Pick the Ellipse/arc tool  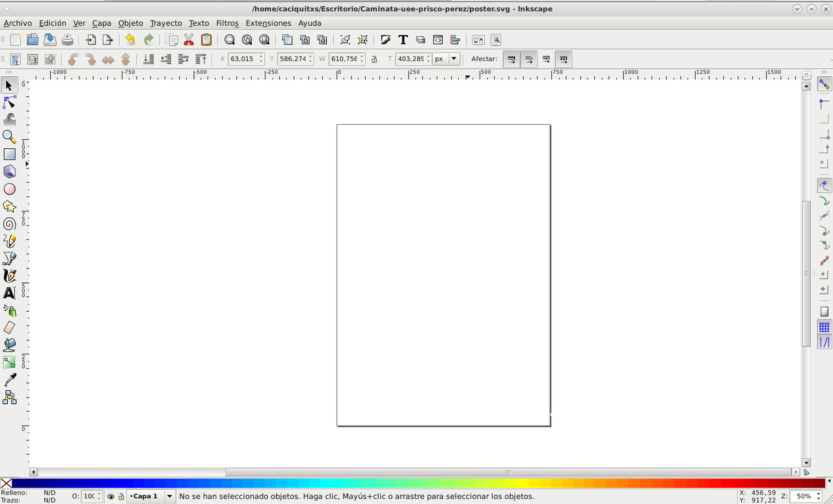click(9, 188)
